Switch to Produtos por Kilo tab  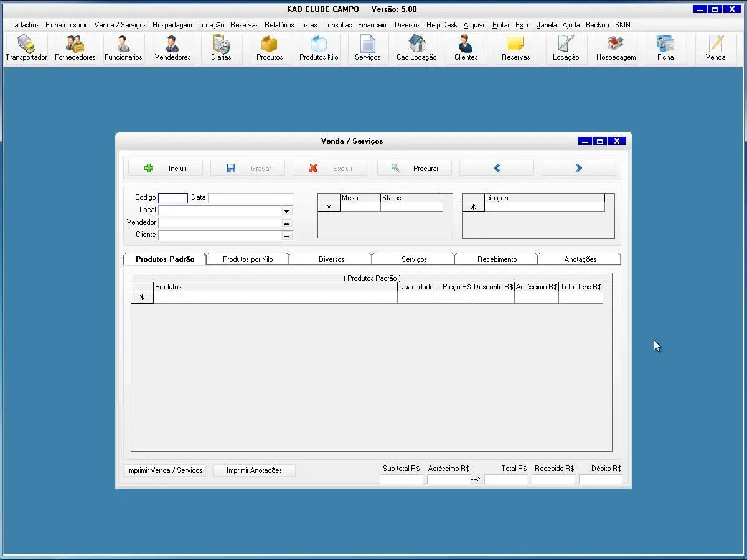point(248,259)
